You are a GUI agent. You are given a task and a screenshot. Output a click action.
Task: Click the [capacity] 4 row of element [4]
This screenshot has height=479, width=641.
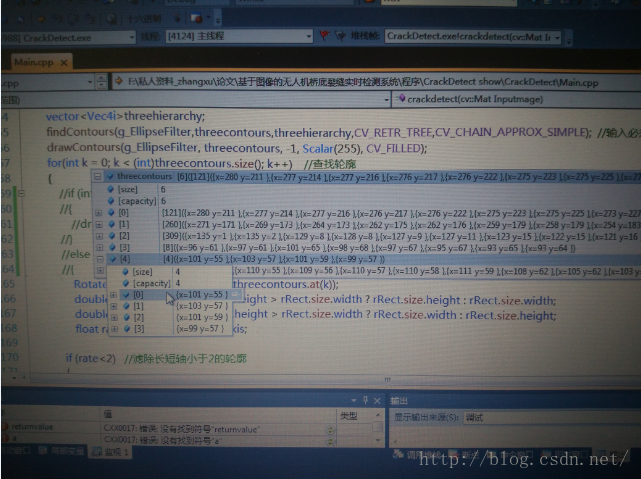click(x=170, y=283)
